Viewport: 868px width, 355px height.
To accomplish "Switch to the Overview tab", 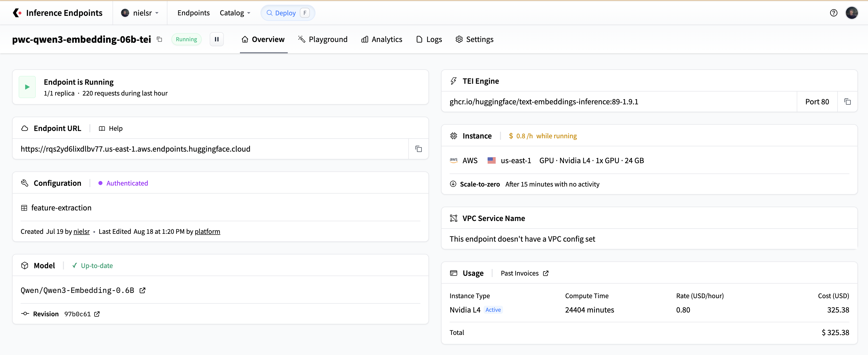I will click(263, 39).
